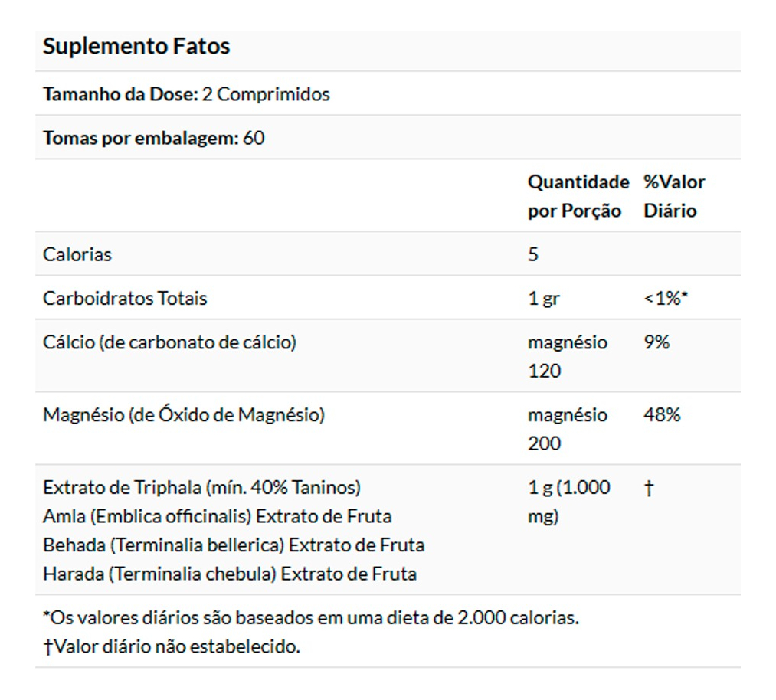Click the "1 g (1.000 mg)" quantity
Image resolution: width=776 pixels, height=700 pixels.
point(568,502)
